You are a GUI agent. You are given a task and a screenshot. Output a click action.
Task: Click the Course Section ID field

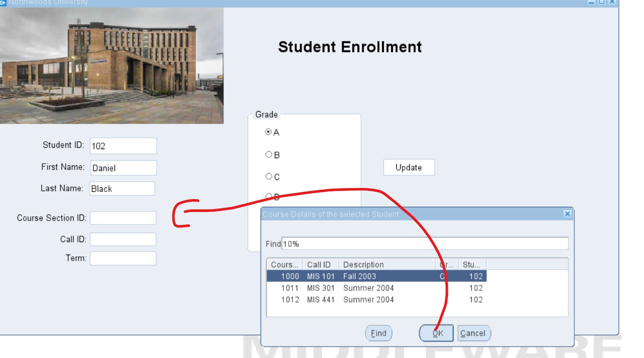(x=123, y=218)
